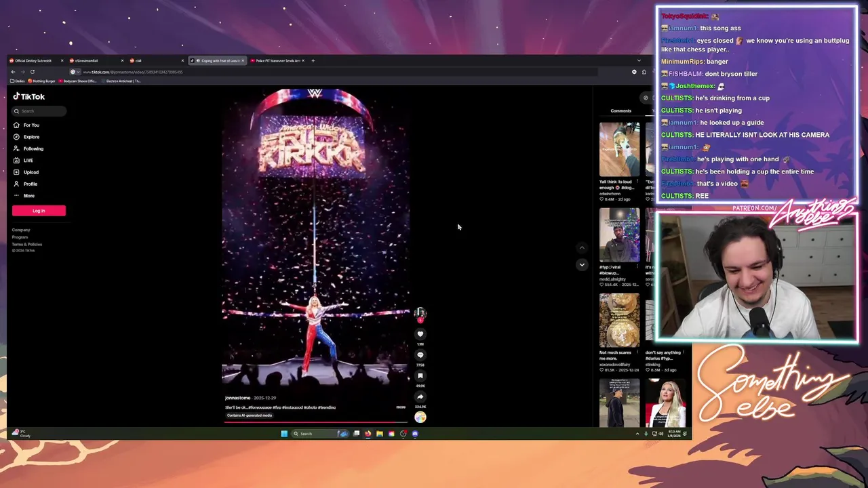Screen dimensions: 868x488
Task: Open Discord from the taskbar
Action: pos(415,434)
